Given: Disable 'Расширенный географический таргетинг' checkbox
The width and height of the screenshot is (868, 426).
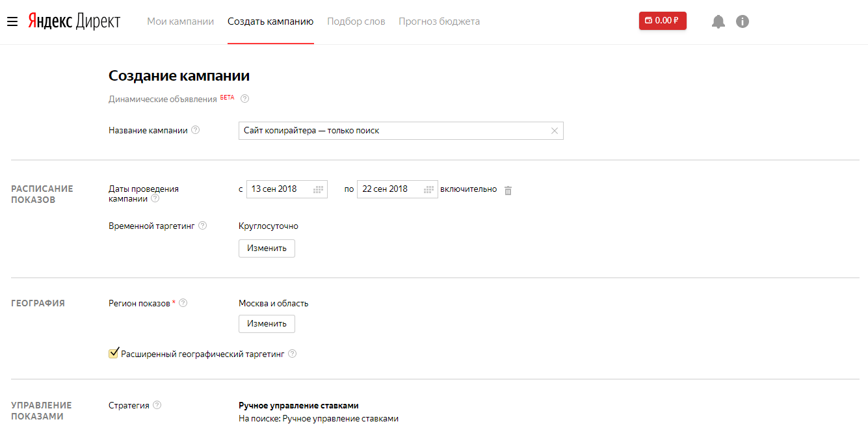Looking at the screenshot, I should click(x=113, y=353).
